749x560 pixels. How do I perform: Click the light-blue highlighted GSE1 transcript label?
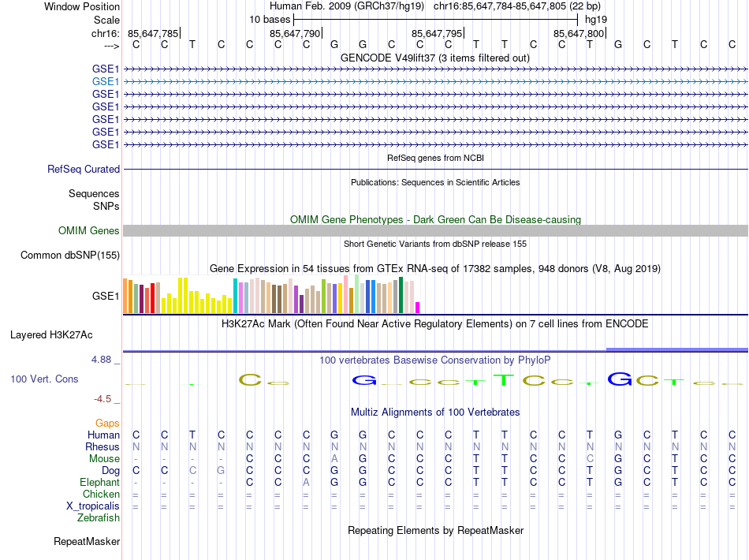coord(106,81)
